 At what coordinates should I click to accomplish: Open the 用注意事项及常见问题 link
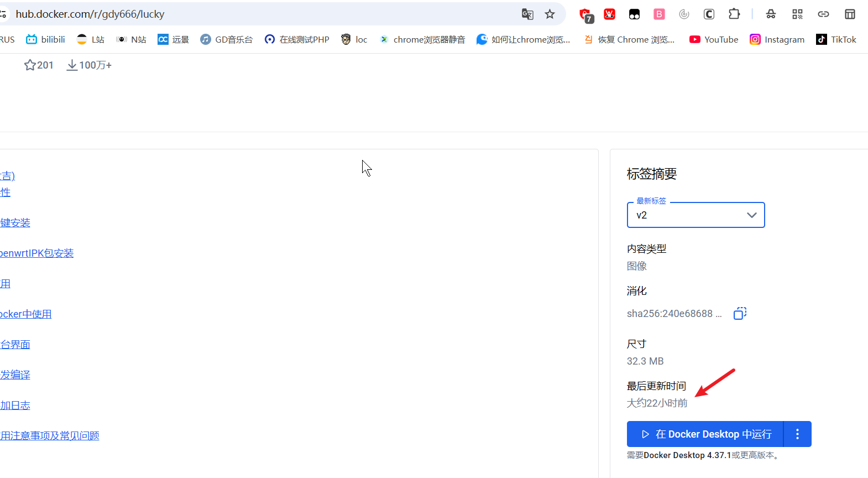50,436
